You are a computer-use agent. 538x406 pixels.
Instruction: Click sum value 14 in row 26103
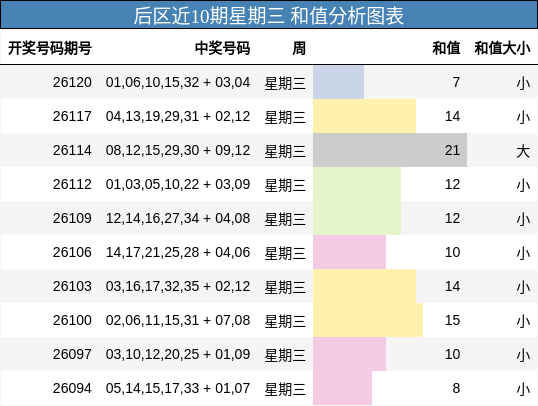pyautogui.click(x=452, y=286)
